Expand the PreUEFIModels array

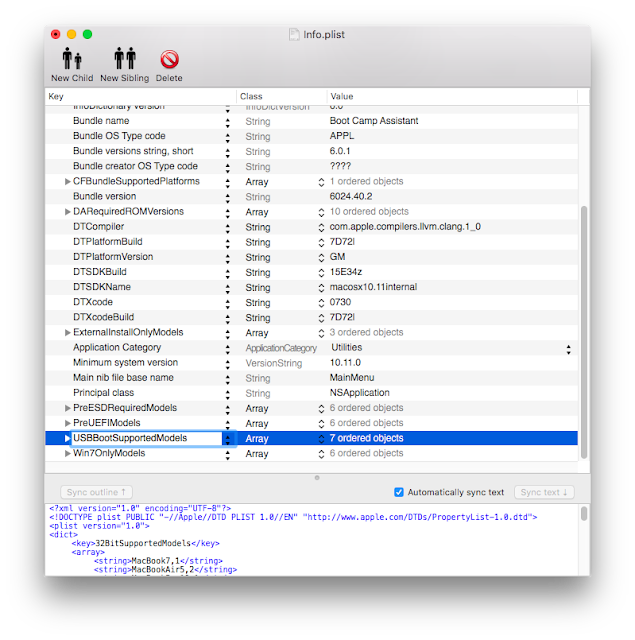[68, 423]
